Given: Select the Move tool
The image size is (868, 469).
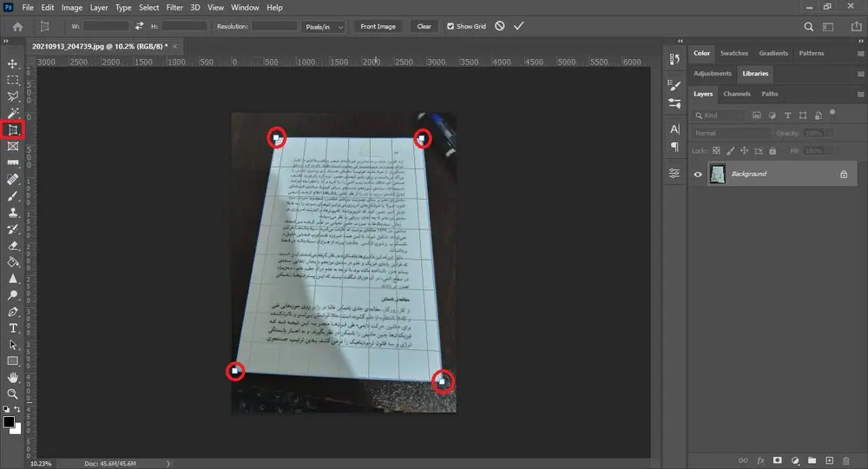Looking at the screenshot, I should (x=13, y=63).
